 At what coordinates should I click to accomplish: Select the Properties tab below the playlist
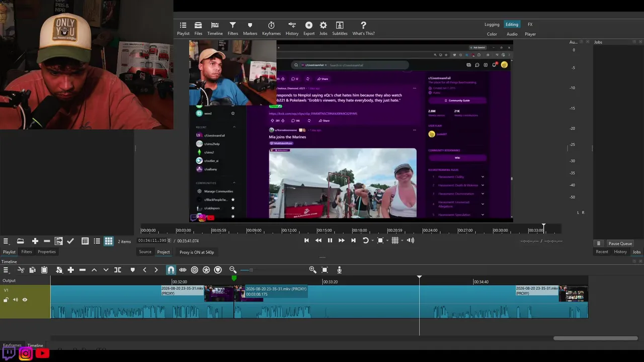(x=47, y=252)
